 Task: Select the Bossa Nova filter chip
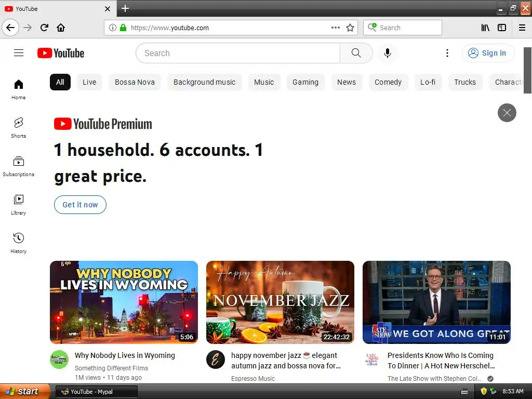(135, 82)
